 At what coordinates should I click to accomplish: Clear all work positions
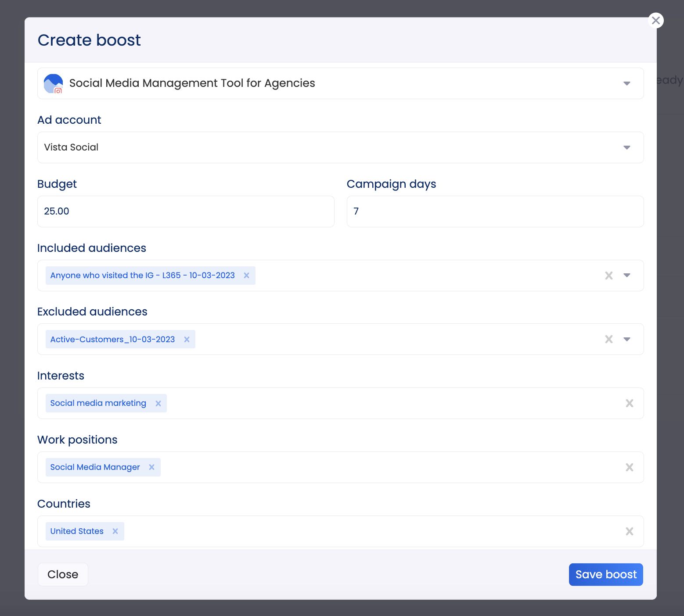pyautogui.click(x=629, y=467)
